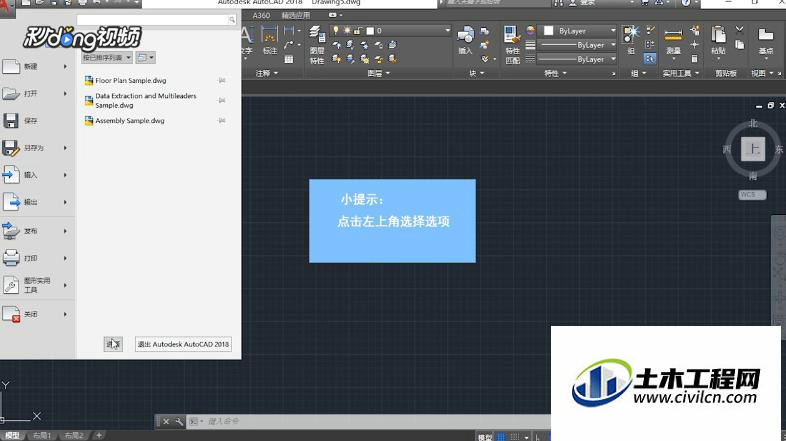The height and width of the screenshot is (441, 786).
Task: Click the 打印 (Print) printer icon
Action: pos(11,258)
